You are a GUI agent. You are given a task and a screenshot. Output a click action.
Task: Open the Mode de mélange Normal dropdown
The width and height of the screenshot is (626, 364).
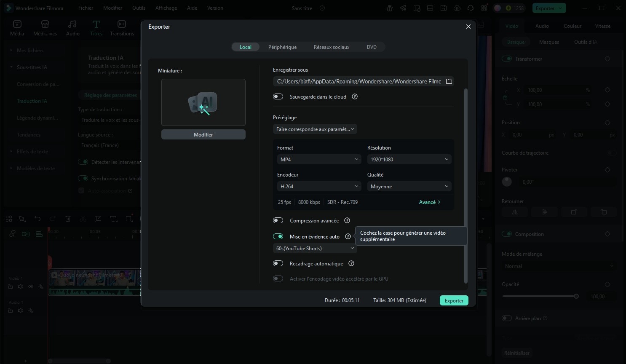tap(559, 266)
